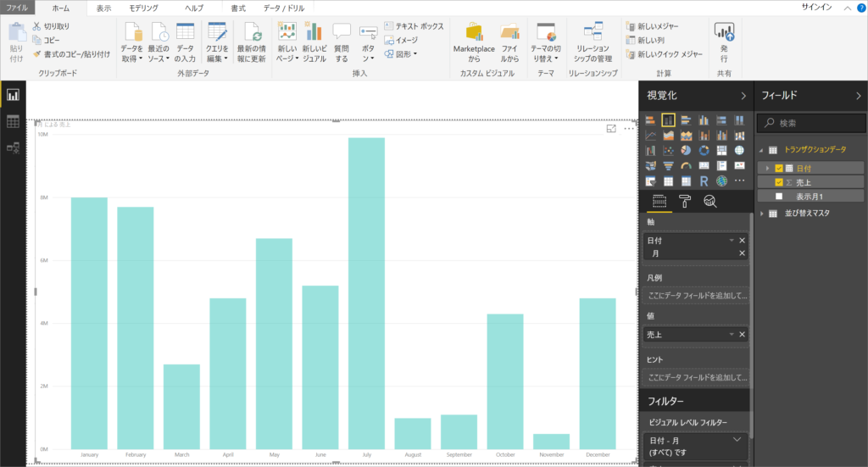
Task: Select the funnel chart visual
Action: pos(668,166)
